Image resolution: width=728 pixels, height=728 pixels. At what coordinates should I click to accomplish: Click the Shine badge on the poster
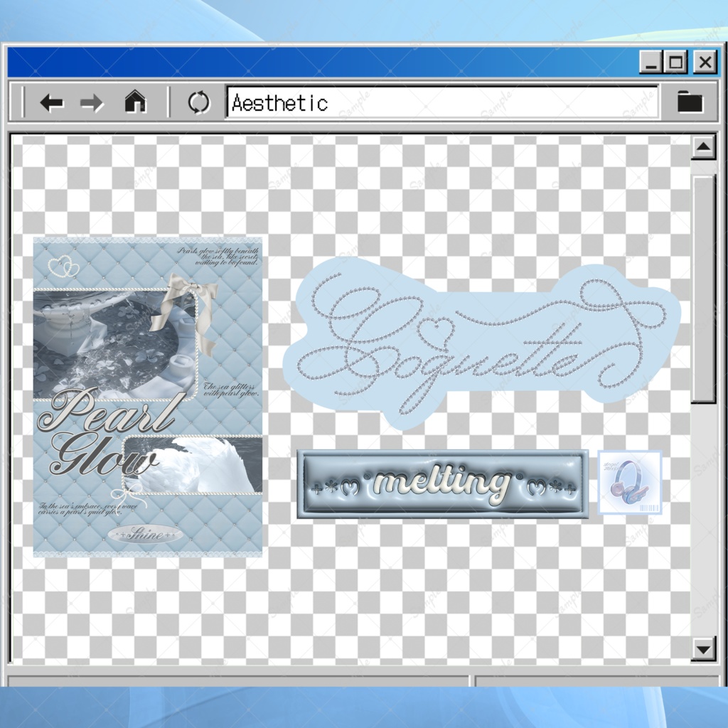tap(145, 535)
